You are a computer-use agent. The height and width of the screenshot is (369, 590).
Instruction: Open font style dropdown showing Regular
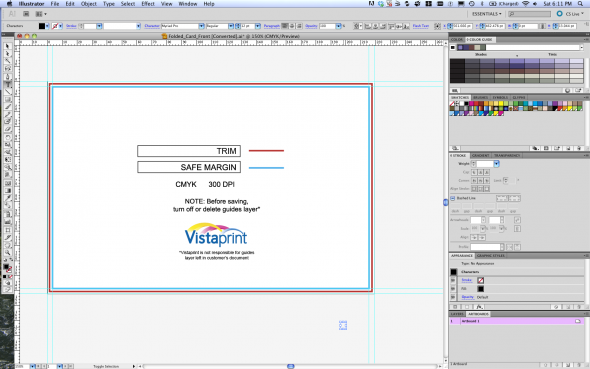click(x=231, y=26)
